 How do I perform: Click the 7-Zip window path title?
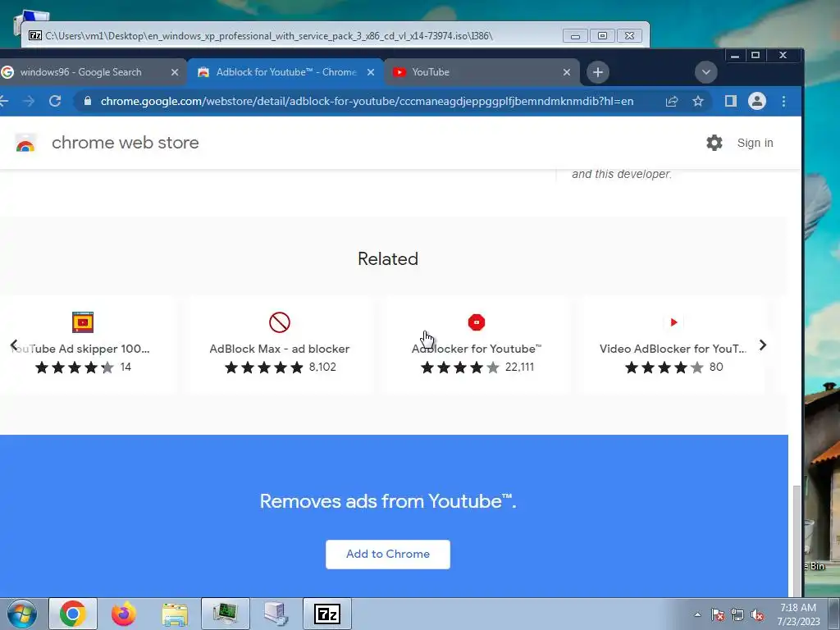tap(269, 36)
